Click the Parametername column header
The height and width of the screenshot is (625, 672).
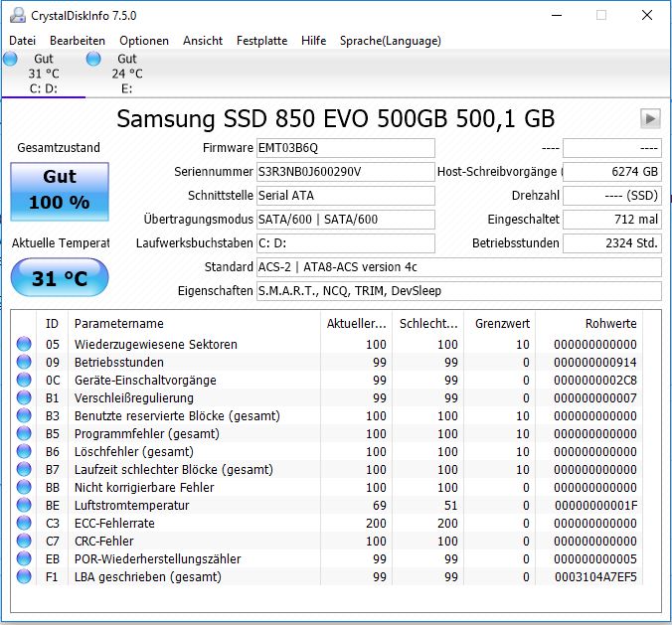(194, 323)
